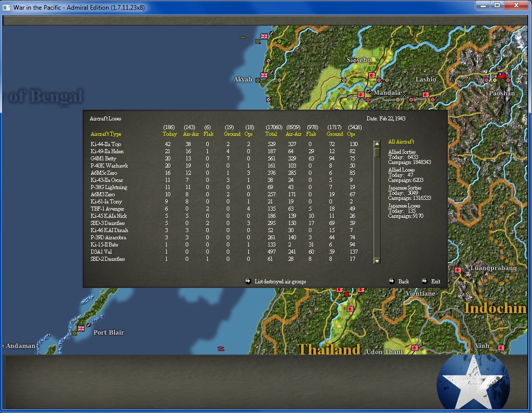Go Back from Aircraft Losses
Viewport: 532px width, 413px height.
(x=403, y=281)
